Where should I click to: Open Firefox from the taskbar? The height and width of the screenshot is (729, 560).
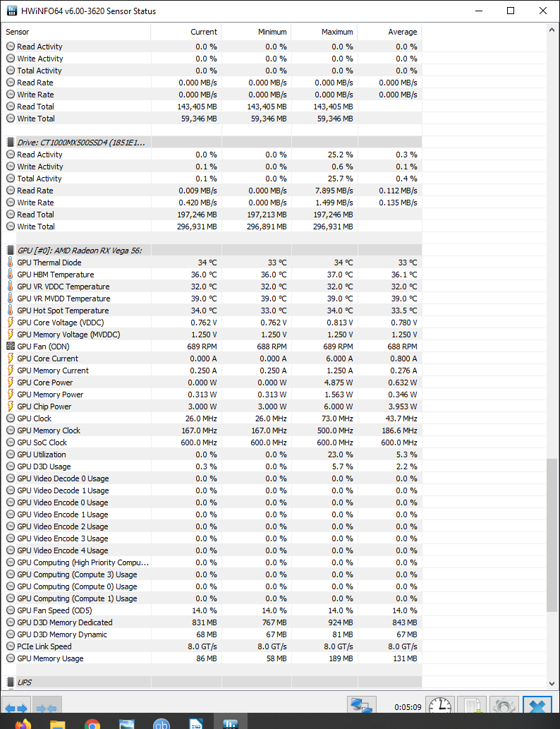[x=23, y=724]
